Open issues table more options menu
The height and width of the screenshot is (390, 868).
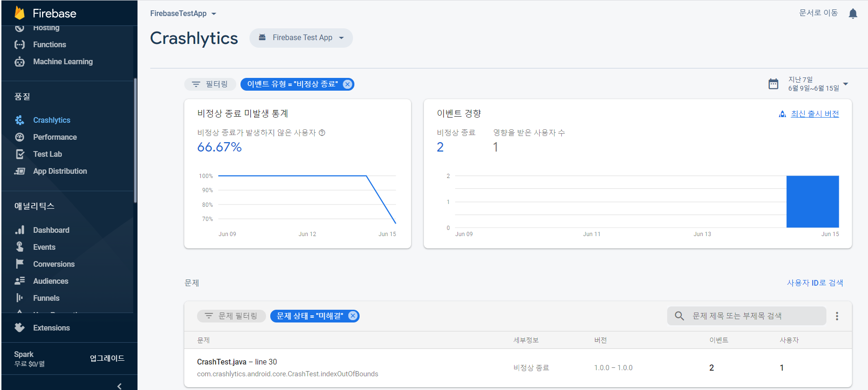point(837,316)
